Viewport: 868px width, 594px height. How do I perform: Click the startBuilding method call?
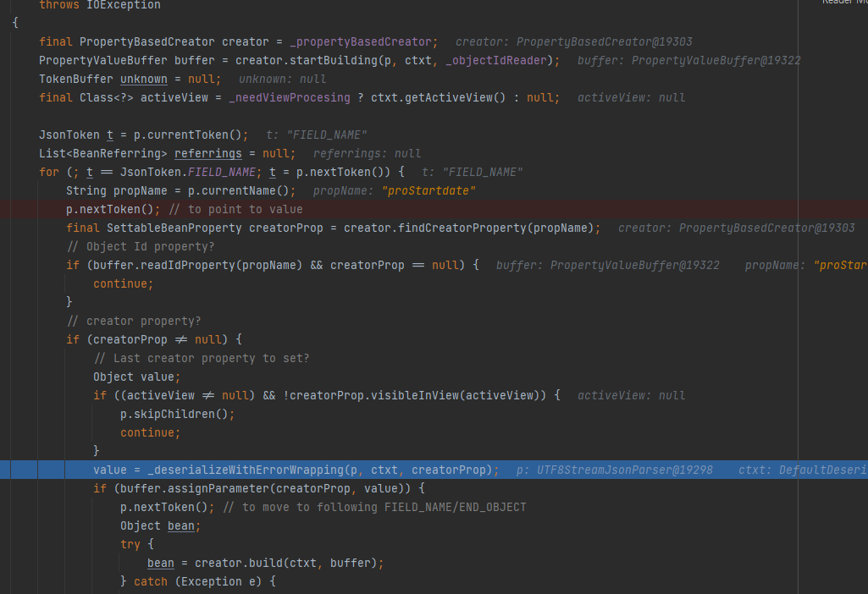pyautogui.click(x=334, y=60)
